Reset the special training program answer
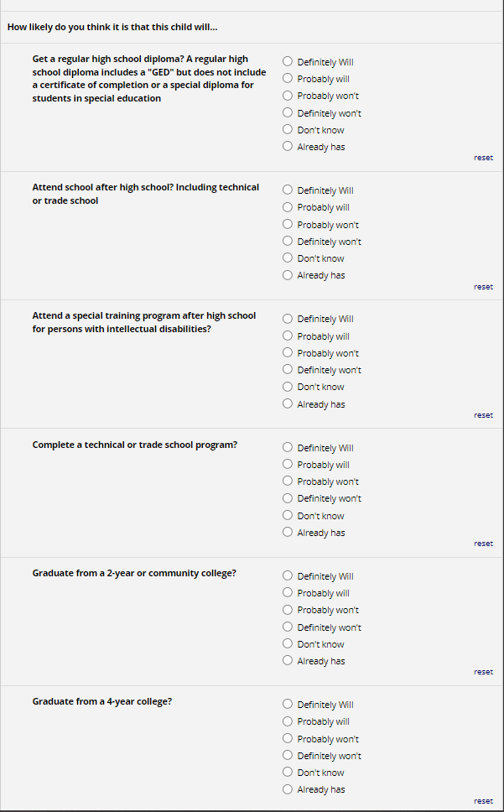 (x=483, y=415)
